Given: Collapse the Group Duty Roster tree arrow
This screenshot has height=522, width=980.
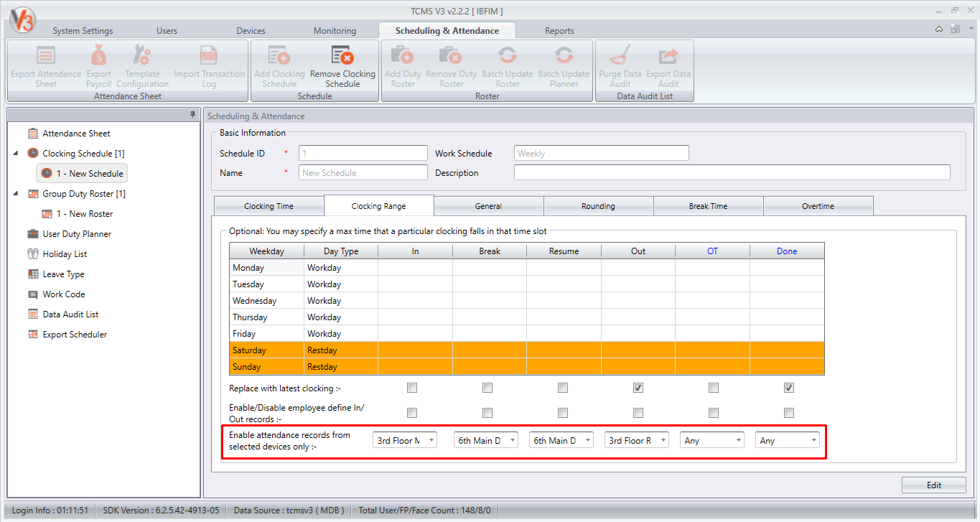Looking at the screenshot, I should pos(16,194).
